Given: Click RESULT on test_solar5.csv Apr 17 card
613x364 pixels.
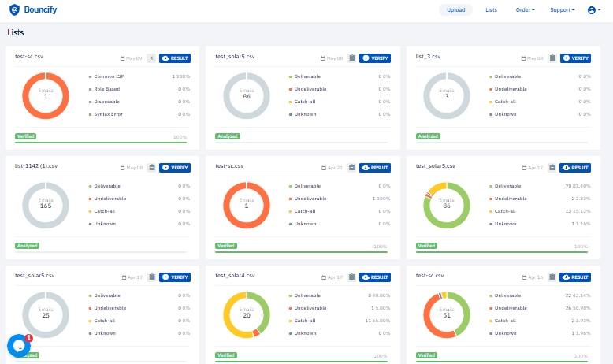Looking at the screenshot, I should (575, 167).
